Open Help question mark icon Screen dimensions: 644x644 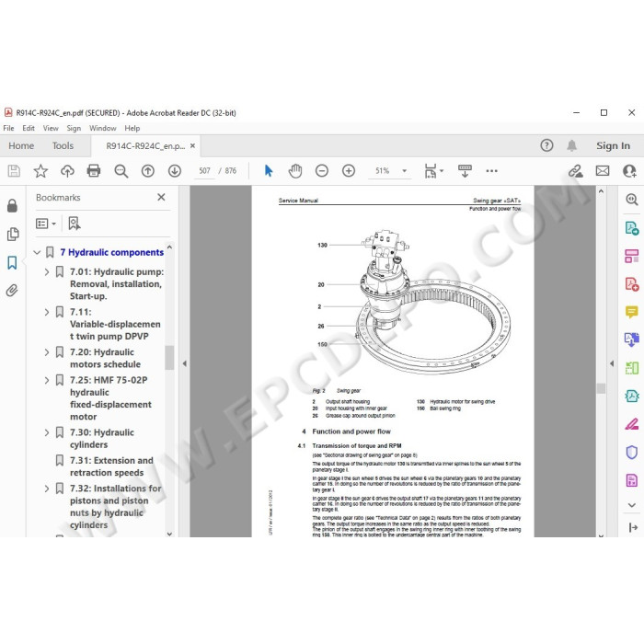(x=546, y=145)
